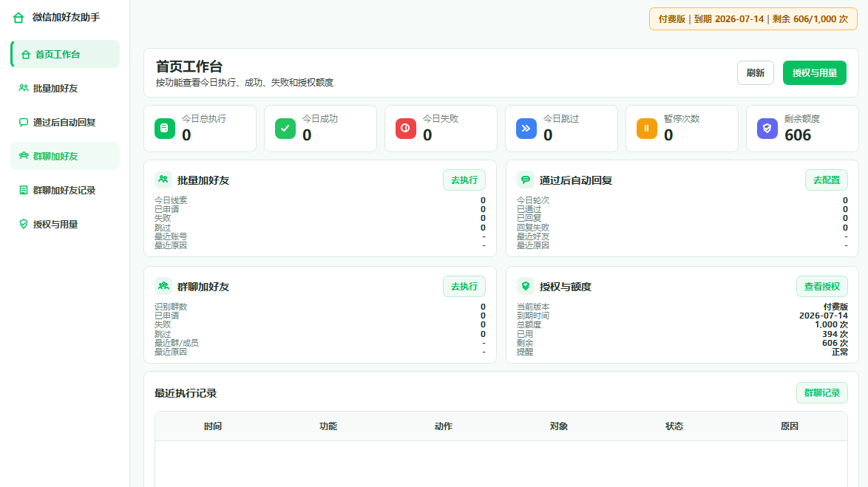Viewport: 868px width, 487px height.
Task: Click the 394 次 used value
Action: (x=835, y=334)
